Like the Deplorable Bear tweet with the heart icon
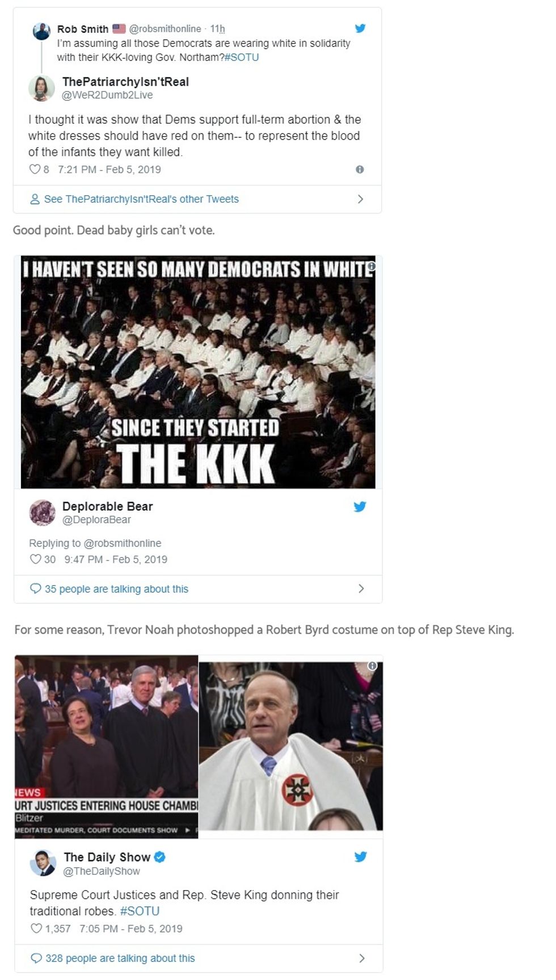 (x=35, y=559)
